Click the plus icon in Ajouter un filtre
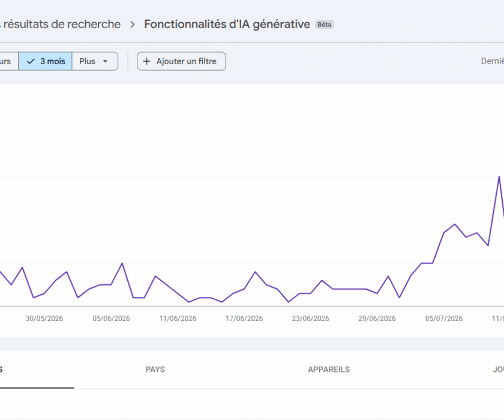The image size is (504, 420). [146, 61]
